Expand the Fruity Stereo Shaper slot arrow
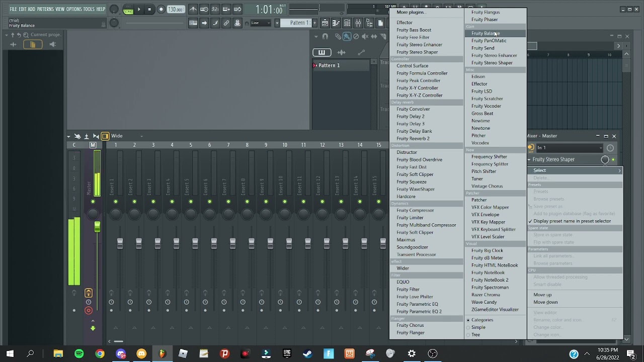 pyautogui.click(x=529, y=160)
